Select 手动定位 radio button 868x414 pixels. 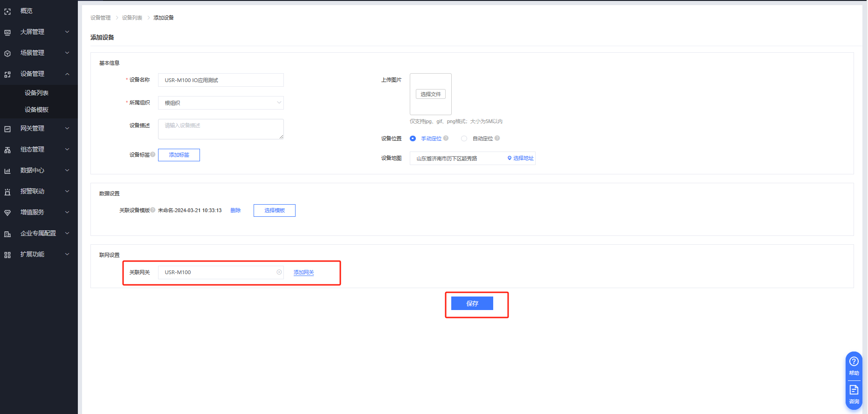[413, 138]
